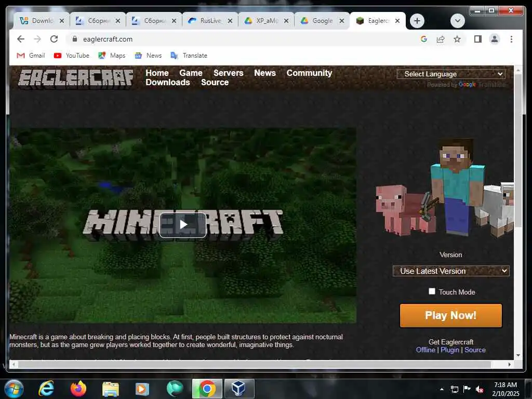Close the Eaglercraft tab

tap(397, 21)
